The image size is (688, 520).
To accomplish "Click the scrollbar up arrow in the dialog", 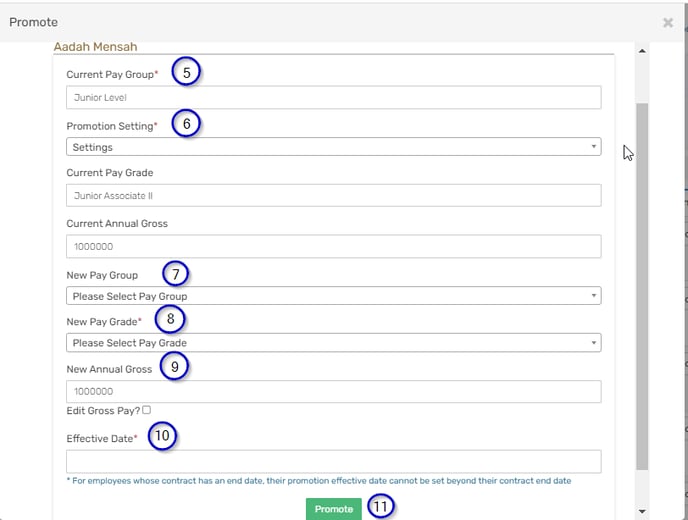I will tap(642, 52).
